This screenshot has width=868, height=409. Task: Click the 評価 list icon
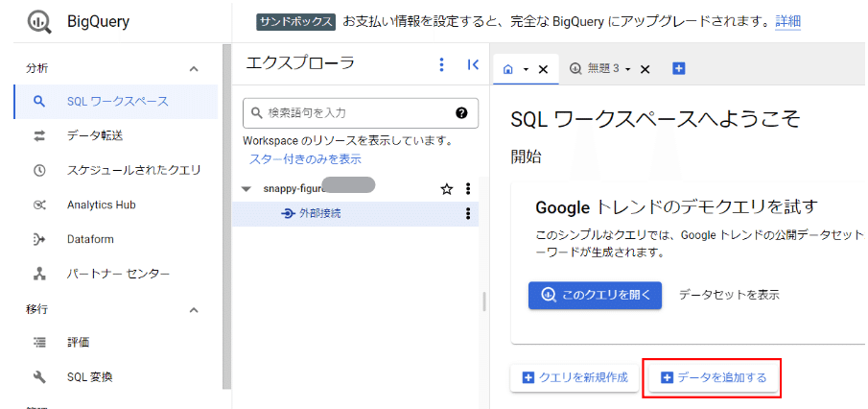38,343
